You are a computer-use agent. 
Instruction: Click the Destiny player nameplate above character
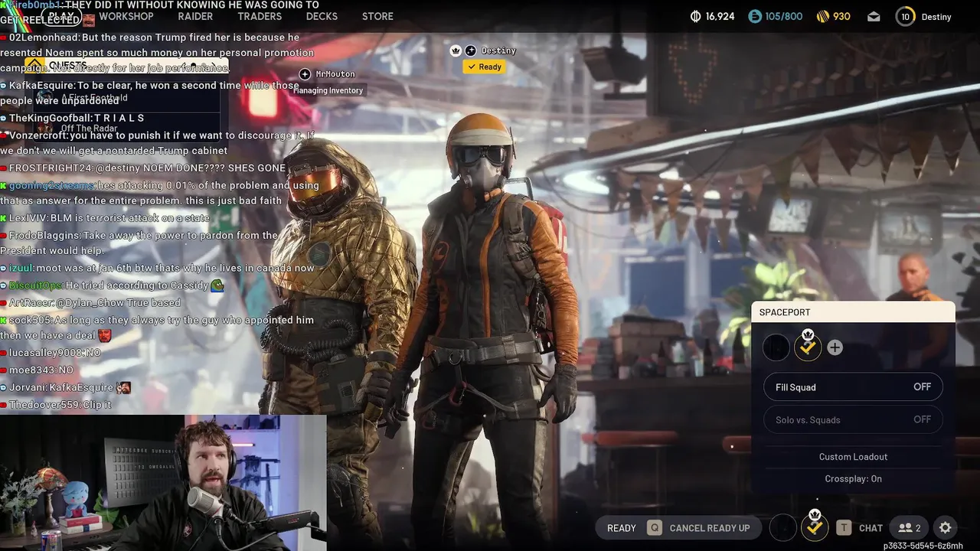498,51
